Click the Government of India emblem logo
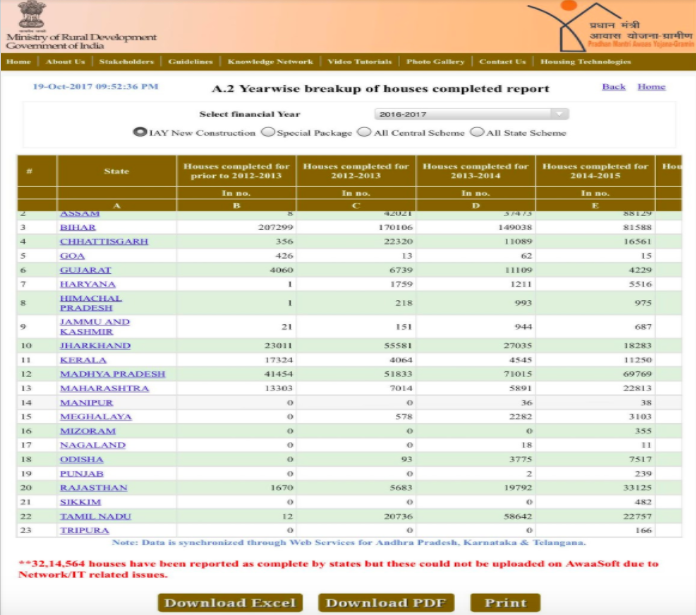 click(23, 16)
